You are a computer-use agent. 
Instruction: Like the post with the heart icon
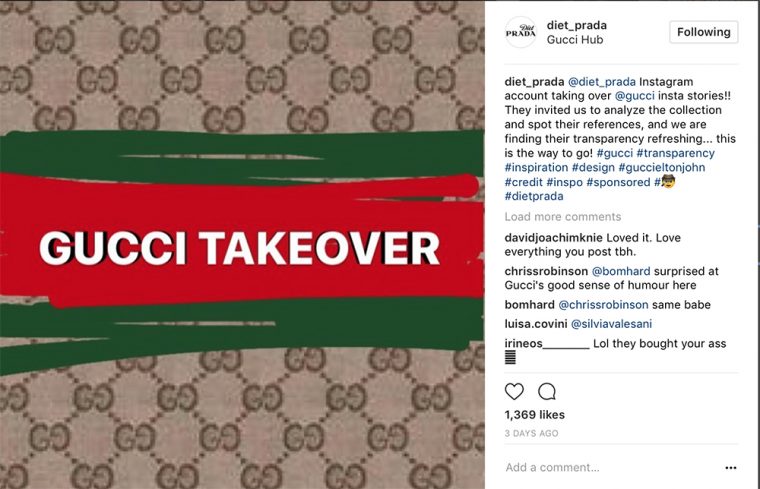pos(514,391)
